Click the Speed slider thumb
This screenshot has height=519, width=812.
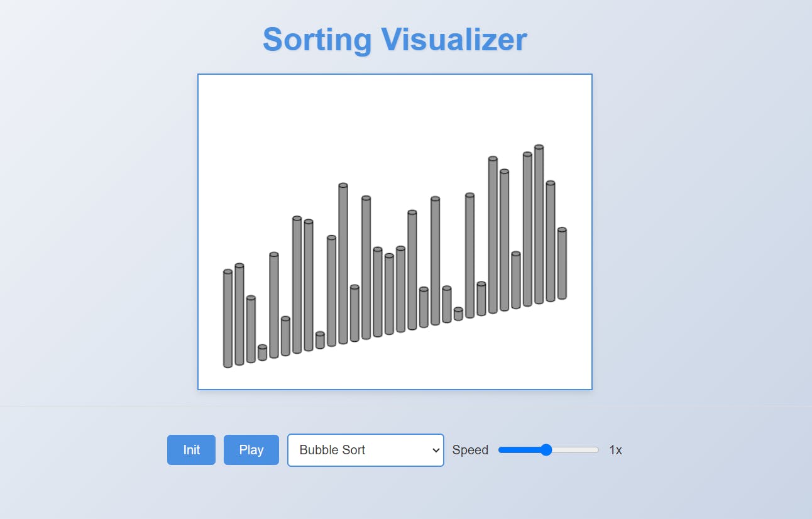[x=546, y=450]
